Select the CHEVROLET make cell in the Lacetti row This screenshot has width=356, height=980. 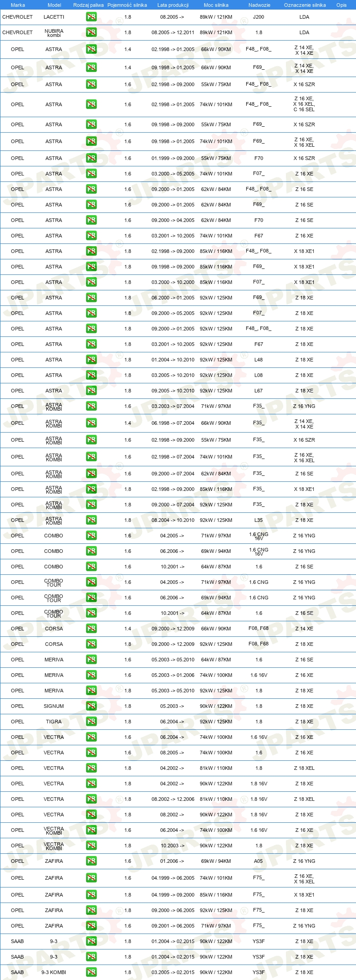point(17,17)
